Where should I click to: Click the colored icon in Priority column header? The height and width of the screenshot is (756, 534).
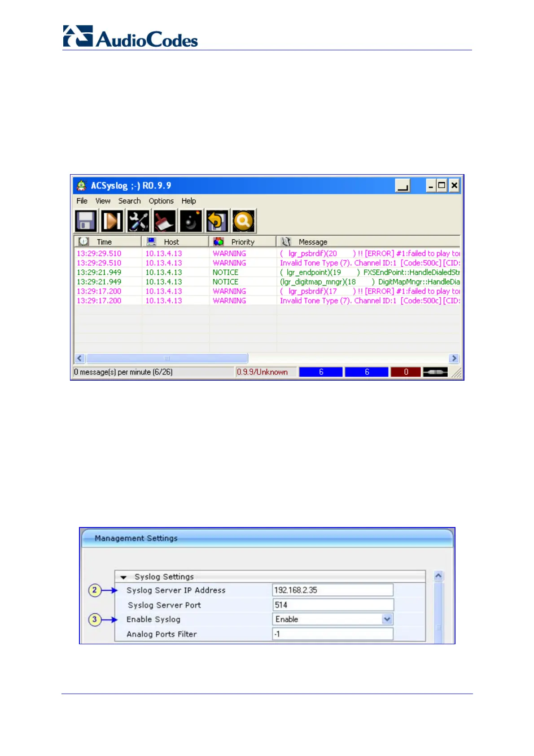click(x=219, y=242)
